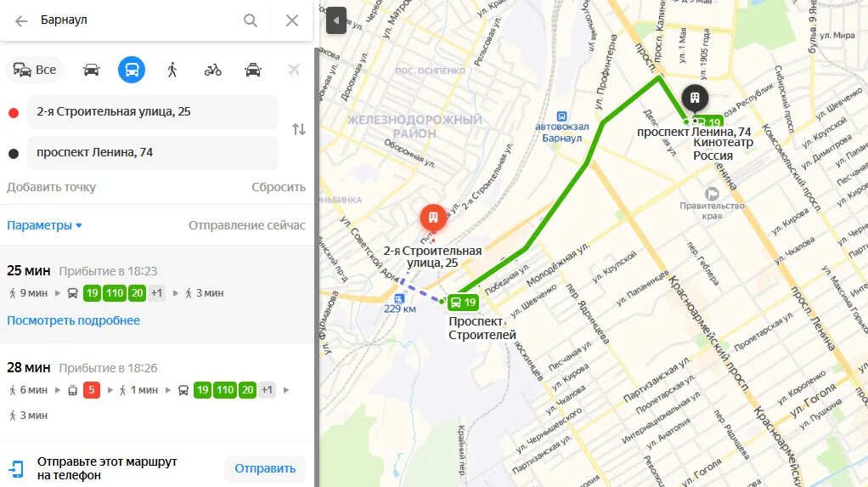Open Посмотреть подробнее link
Image resolution: width=868 pixels, height=487 pixels.
pos(73,320)
